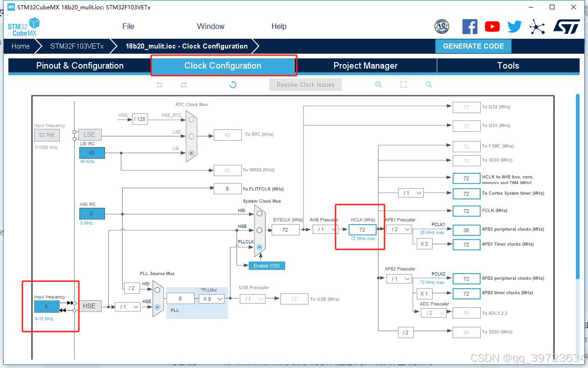Click the HSE input frequency field
The image size is (588, 368).
[47, 306]
